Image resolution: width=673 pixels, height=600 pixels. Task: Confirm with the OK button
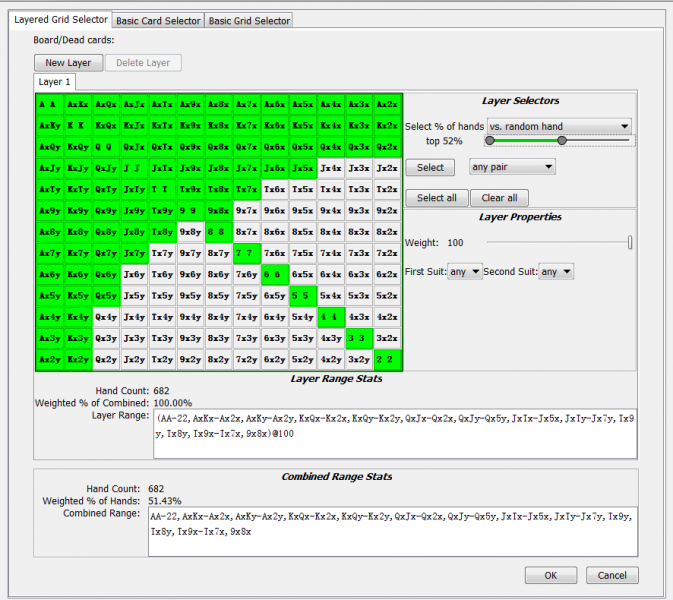coord(552,575)
